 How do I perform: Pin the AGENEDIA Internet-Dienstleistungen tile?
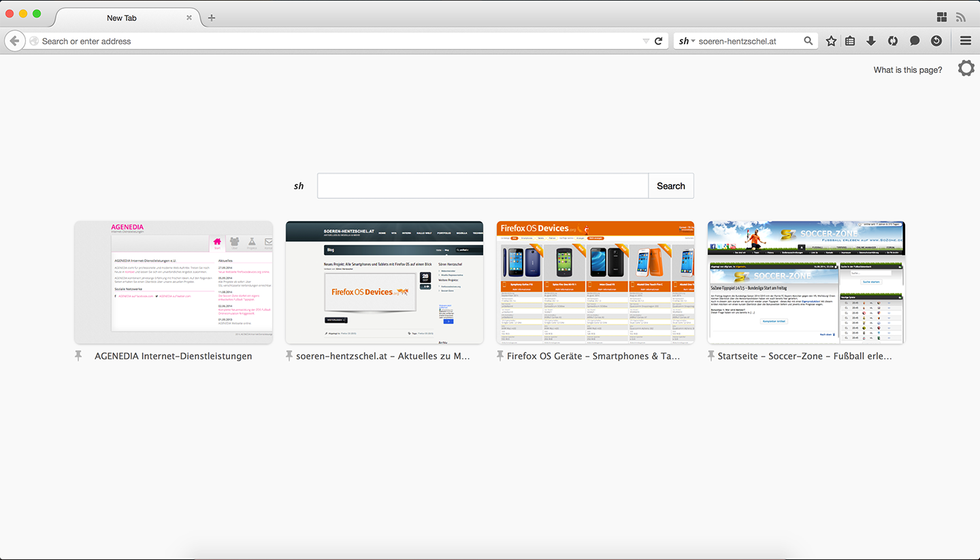(78, 356)
